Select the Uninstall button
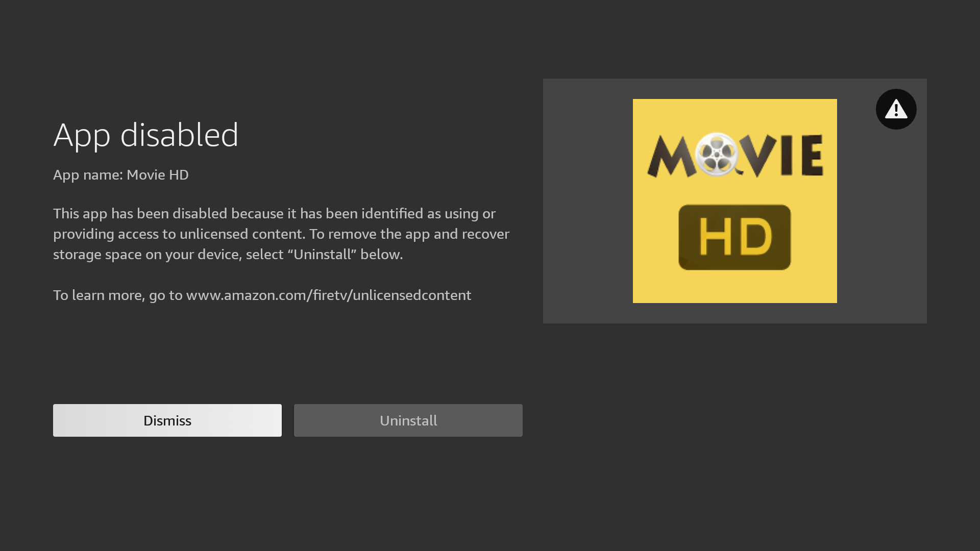The height and width of the screenshot is (551, 980). coord(408,420)
